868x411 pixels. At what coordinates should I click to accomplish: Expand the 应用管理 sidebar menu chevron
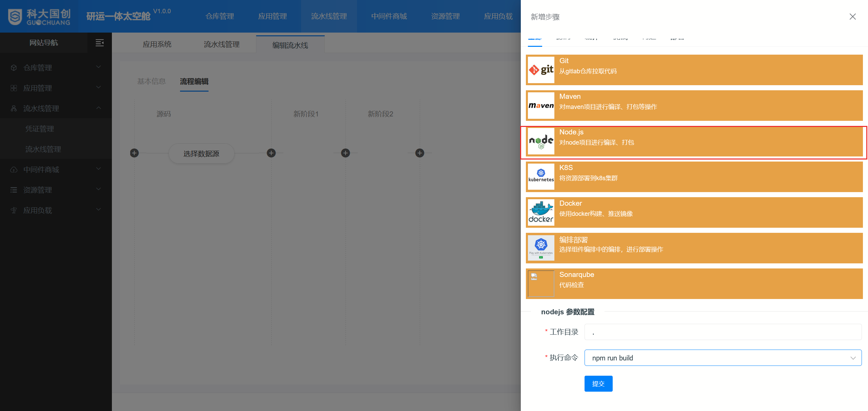(x=99, y=87)
